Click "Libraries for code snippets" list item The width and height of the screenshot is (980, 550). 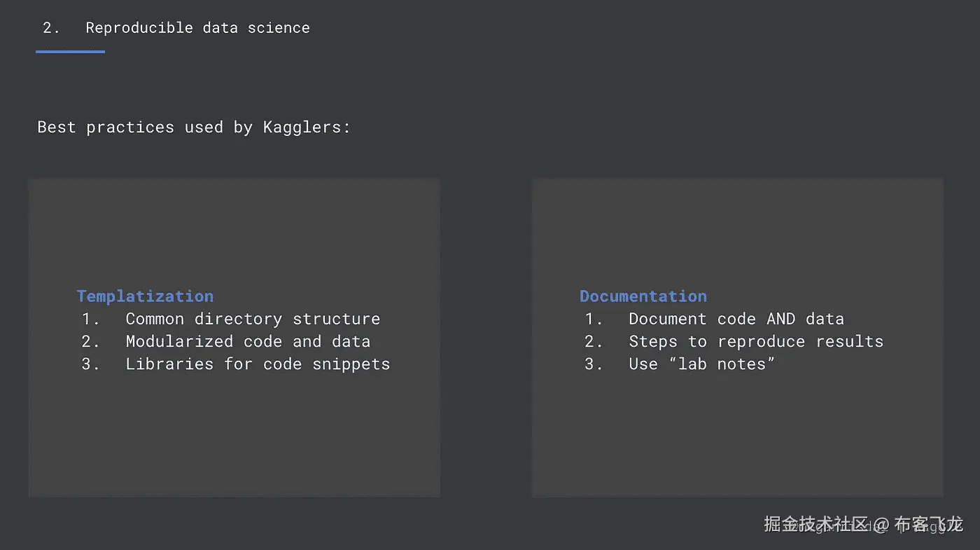click(x=258, y=364)
